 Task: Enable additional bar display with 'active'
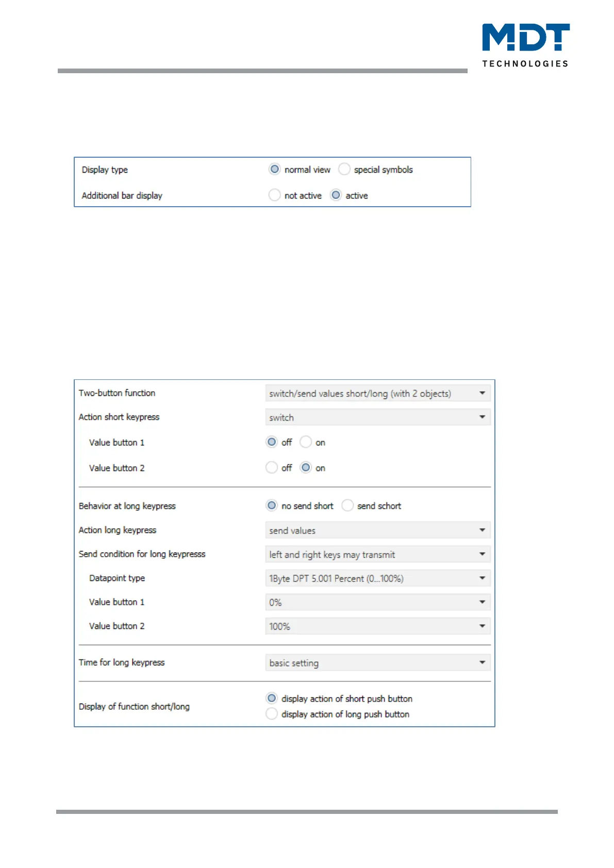(336, 195)
